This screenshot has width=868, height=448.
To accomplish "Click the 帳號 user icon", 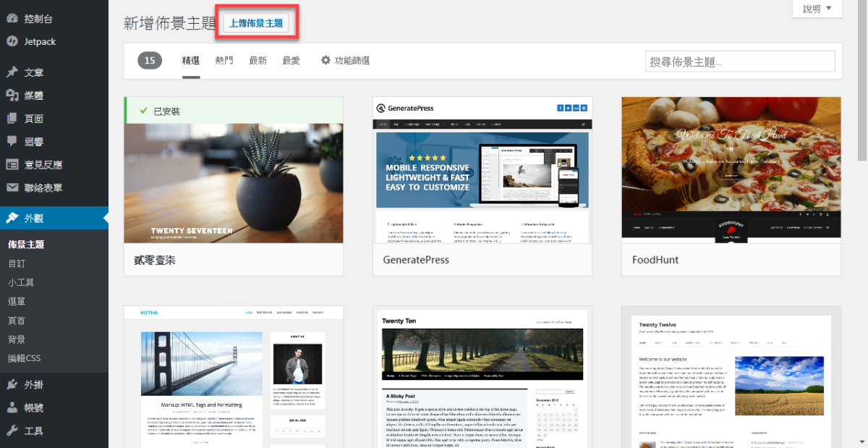I will tap(12, 407).
